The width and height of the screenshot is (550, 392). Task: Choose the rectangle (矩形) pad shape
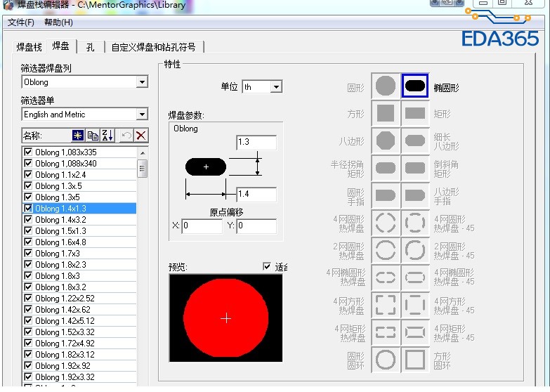pyautogui.click(x=415, y=114)
